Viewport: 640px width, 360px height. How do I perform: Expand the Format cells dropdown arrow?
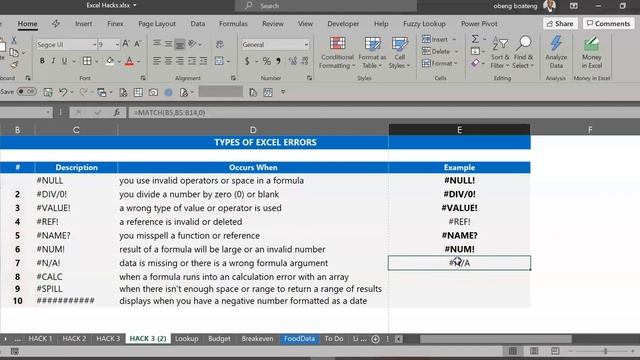click(x=456, y=63)
